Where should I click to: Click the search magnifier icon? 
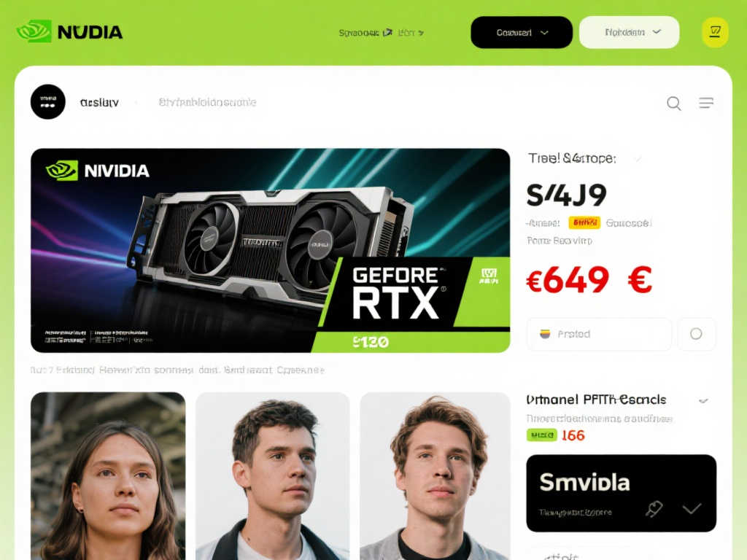(x=673, y=103)
